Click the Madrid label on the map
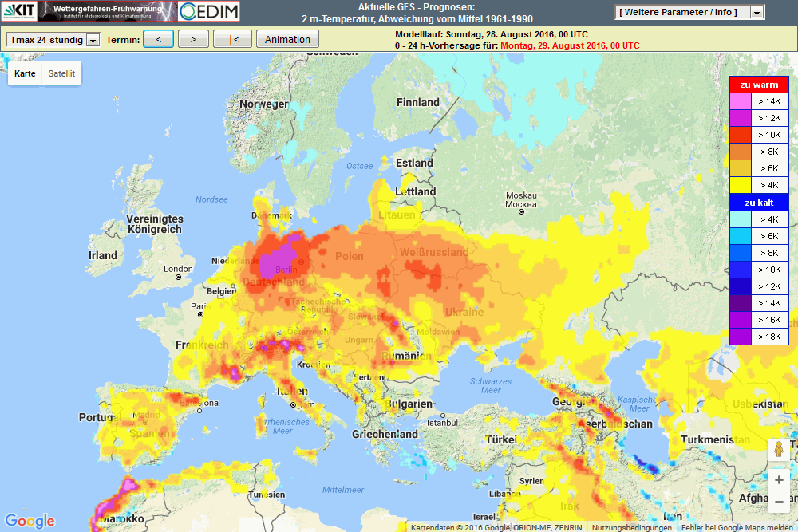Screen dimensions: 798x532 [147, 415]
